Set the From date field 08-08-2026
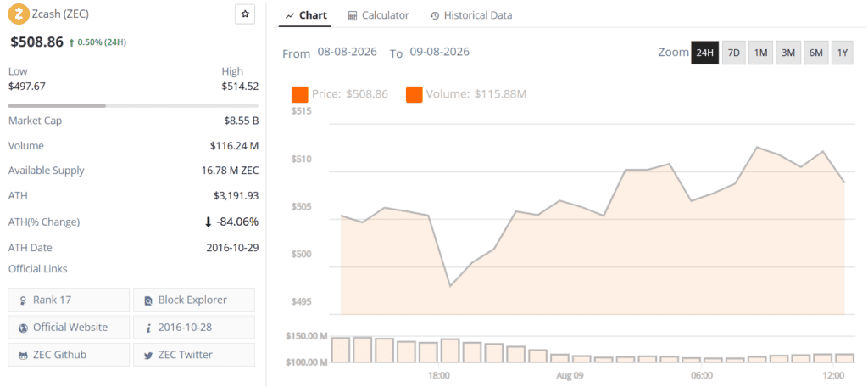The width and height of the screenshot is (868, 387). pyautogui.click(x=347, y=52)
